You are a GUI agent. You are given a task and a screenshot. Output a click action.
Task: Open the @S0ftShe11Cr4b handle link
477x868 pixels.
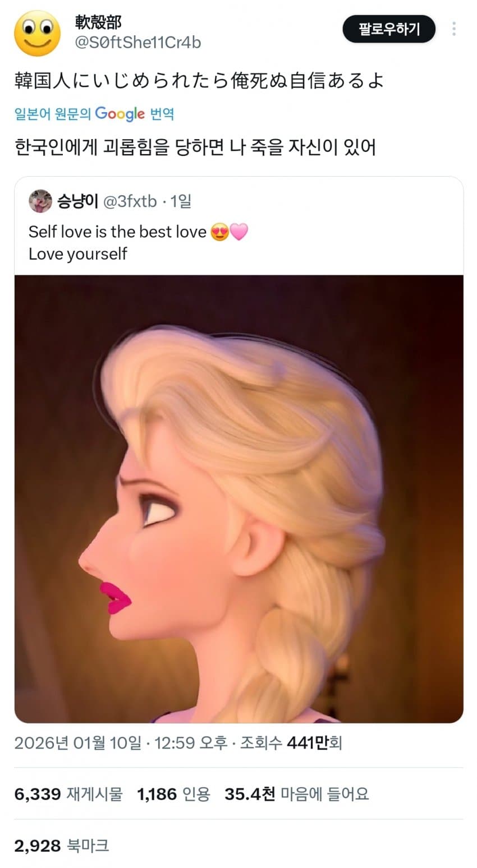(137, 43)
